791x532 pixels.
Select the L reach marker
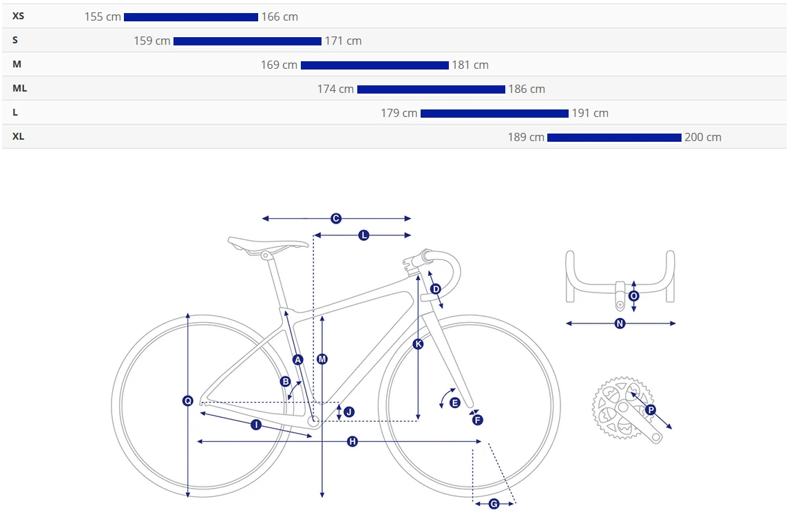(x=363, y=235)
